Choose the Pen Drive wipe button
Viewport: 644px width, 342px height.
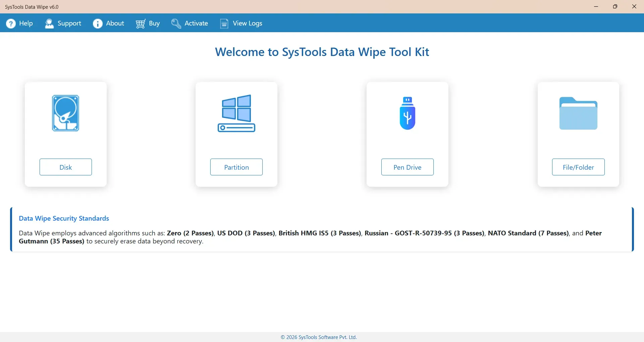pos(408,167)
